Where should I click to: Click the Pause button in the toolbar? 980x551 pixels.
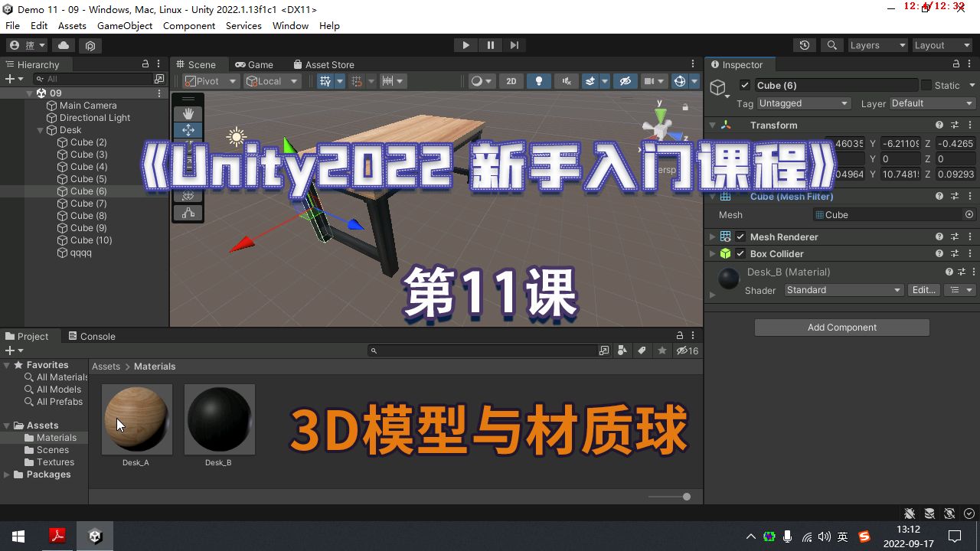tap(490, 45)
